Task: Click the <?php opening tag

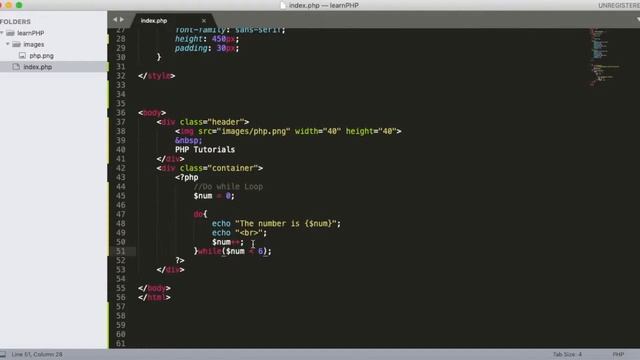Action: click(187, 178)
